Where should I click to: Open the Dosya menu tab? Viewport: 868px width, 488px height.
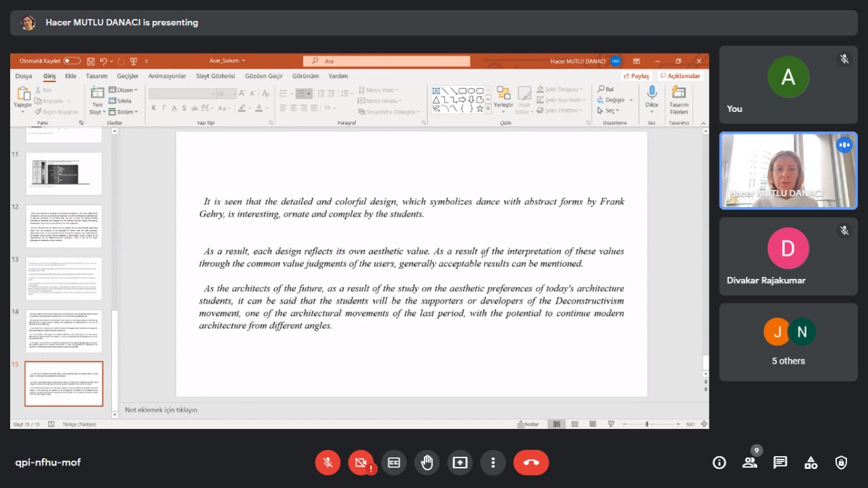click(24, 76)
